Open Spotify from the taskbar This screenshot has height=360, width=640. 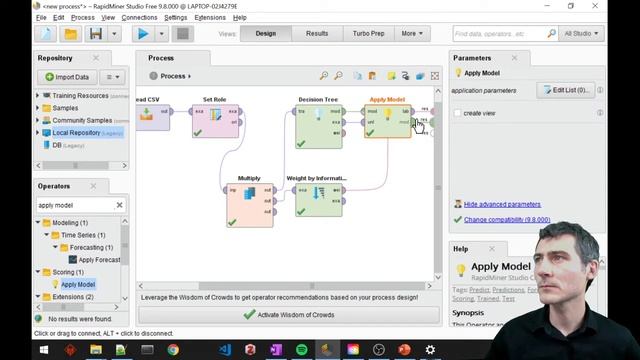click(302, 350)
